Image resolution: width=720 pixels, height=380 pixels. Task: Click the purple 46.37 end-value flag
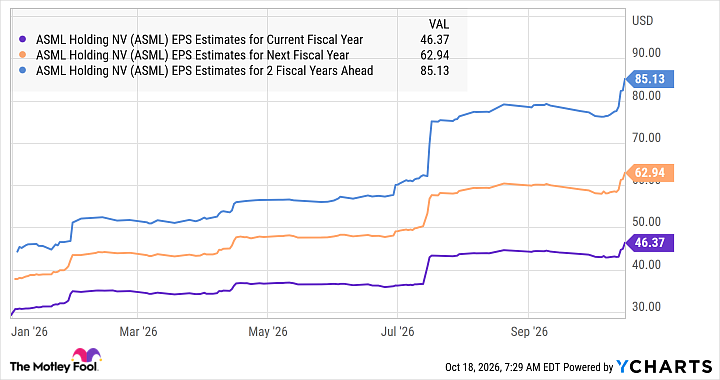coord(649,242)
